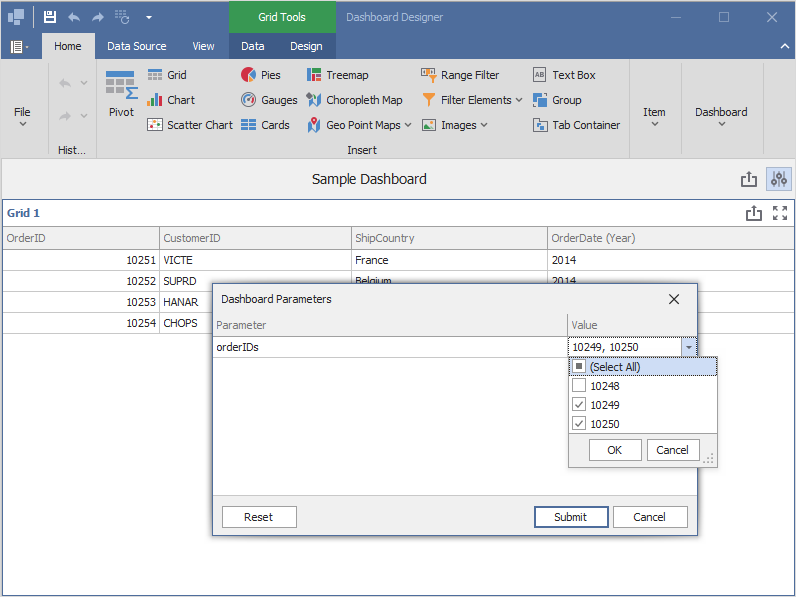
Task: Insert a Pivot item
Action: coord(121,94)
